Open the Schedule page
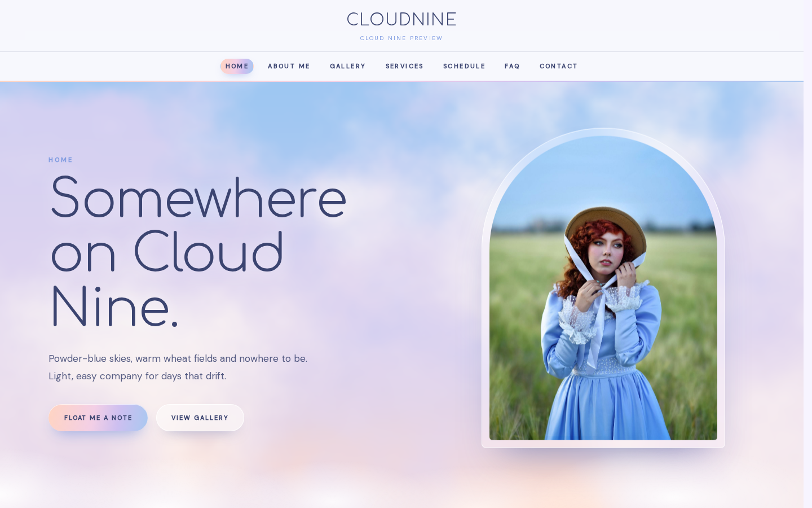The image size is (812, 508). point(464,66)
